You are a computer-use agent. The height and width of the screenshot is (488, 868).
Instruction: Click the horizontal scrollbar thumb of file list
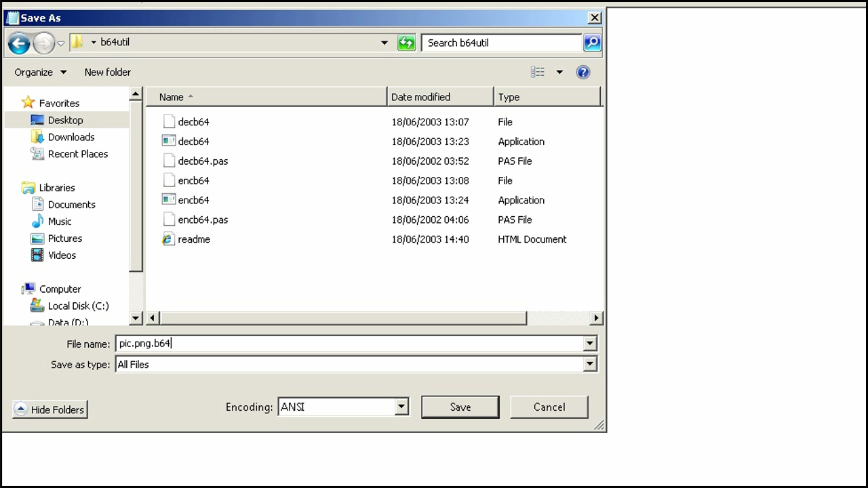click(343, 318)
